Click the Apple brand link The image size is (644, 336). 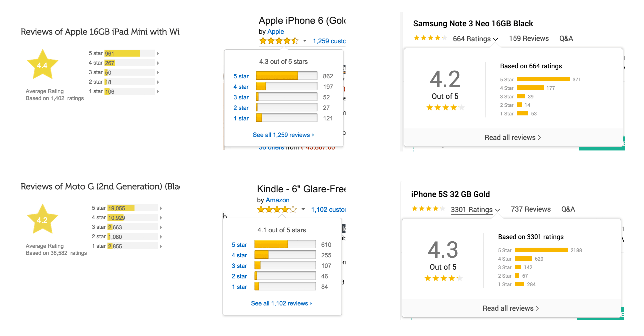(275, 32)
